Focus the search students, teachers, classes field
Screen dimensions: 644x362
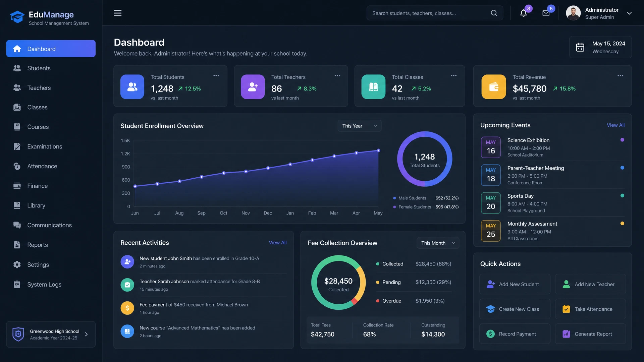coord(435,13)
